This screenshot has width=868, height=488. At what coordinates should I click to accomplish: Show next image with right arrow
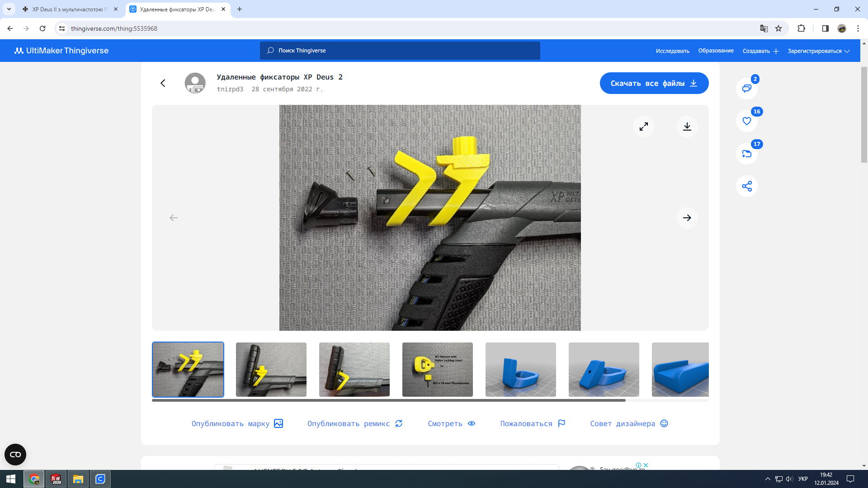pos(687,218)
